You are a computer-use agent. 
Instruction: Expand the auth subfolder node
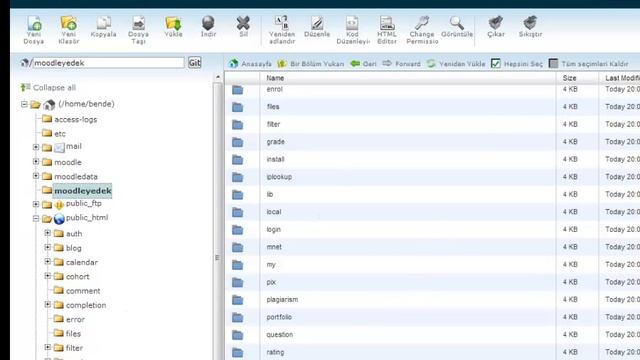coord(47,233)
